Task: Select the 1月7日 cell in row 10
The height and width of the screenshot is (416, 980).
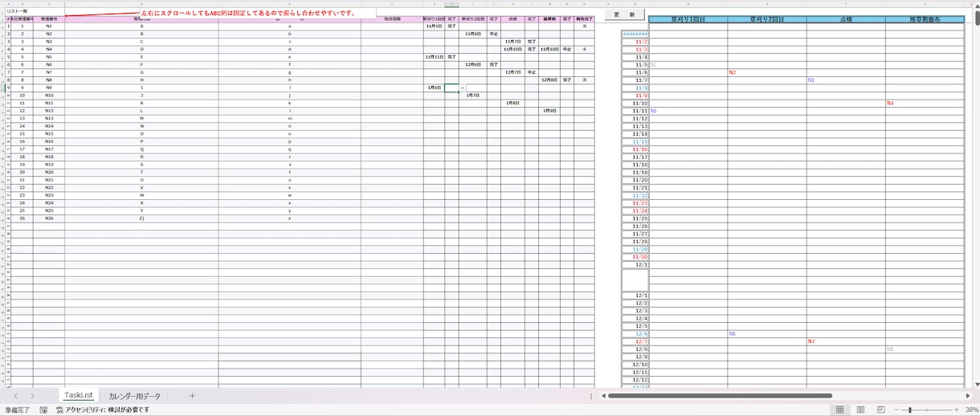Action: pyautogui.click(x=473, y=96)
